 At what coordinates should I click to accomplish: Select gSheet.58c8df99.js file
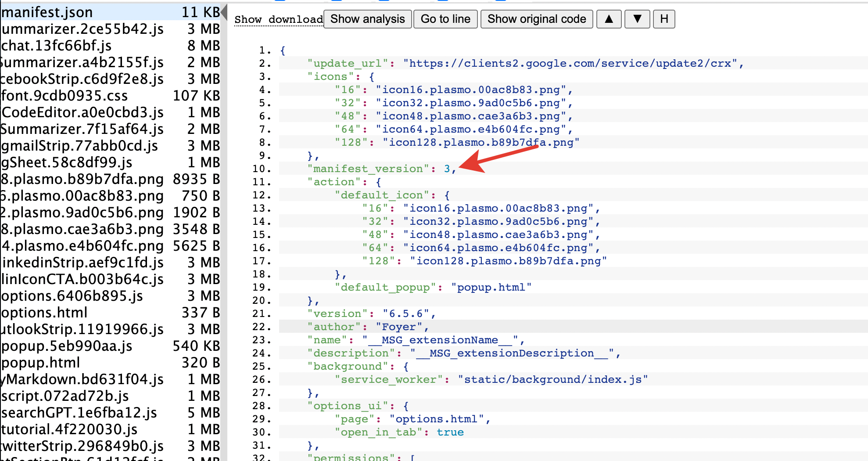[67, 162]
